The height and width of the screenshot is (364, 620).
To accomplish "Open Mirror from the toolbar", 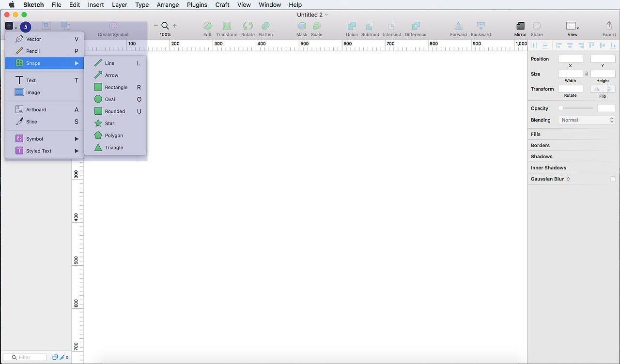I will [521, 26].
